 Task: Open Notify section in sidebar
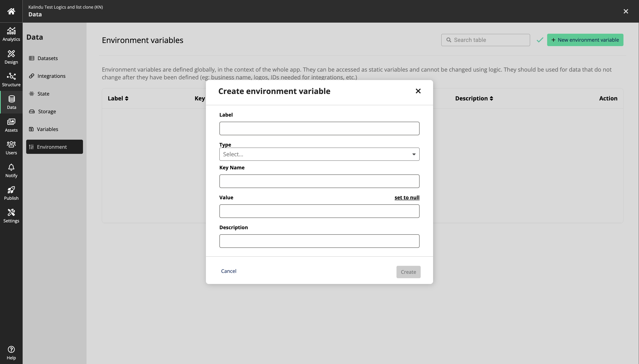point(11,170)
